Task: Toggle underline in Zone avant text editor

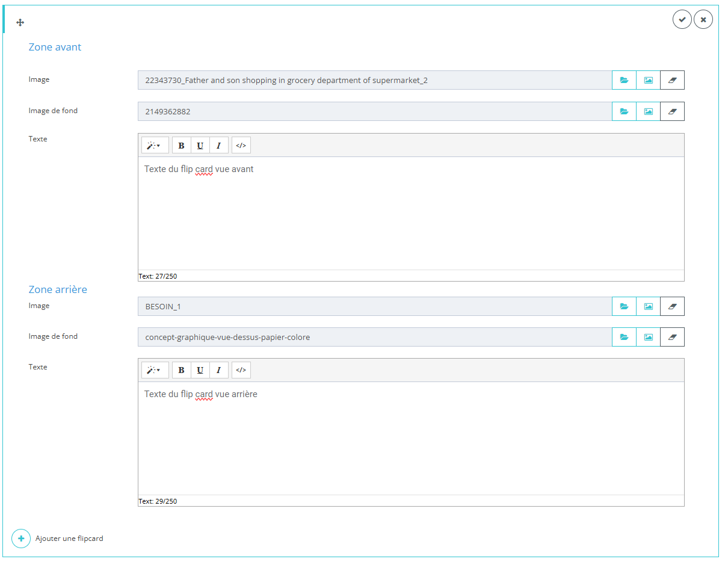Action: pyautogui.click(x=200, y=146)
